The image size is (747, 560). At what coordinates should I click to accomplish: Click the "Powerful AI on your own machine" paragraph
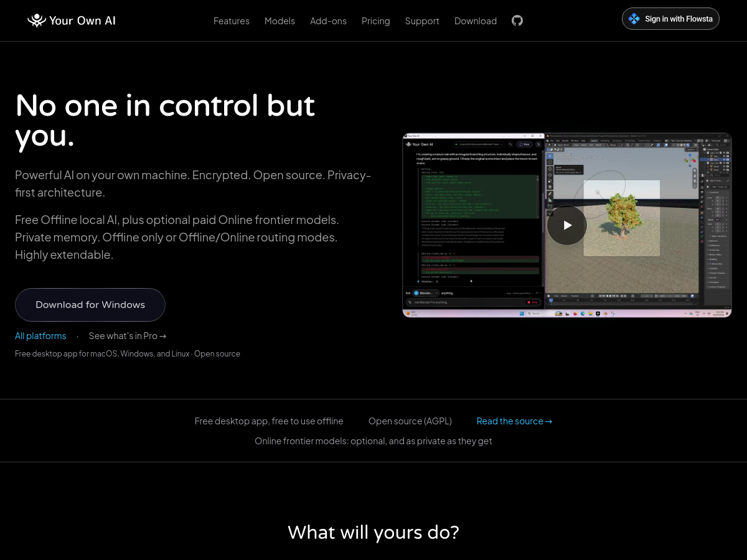[x=193, y=184]
